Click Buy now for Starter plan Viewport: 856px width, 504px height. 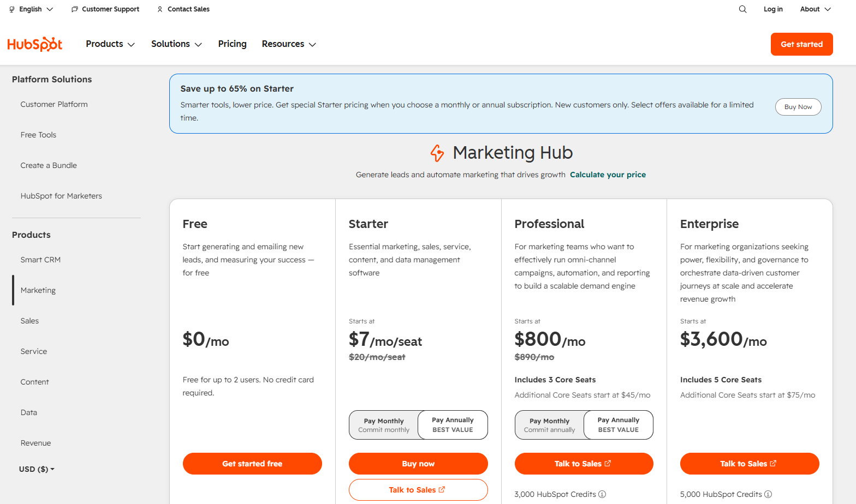tap(418, 464)
